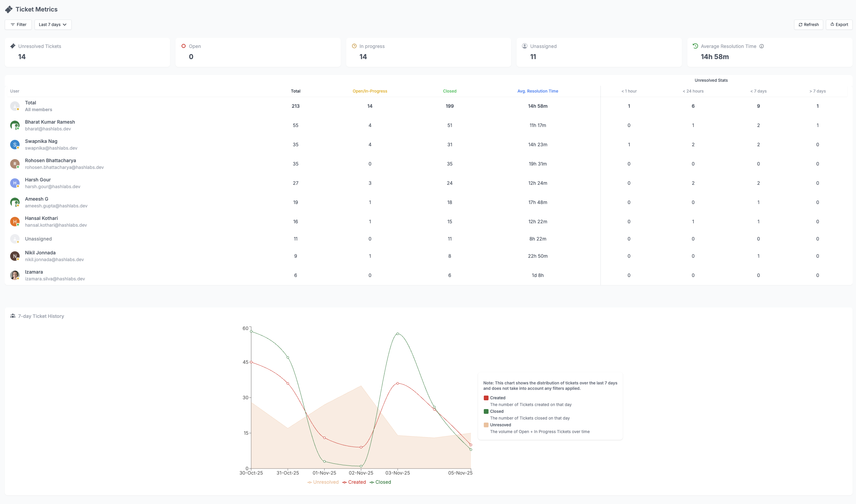Toggle the Created series in chart legend
The width and height of the screenshot is (856, 504).
[x=354, y=482]
